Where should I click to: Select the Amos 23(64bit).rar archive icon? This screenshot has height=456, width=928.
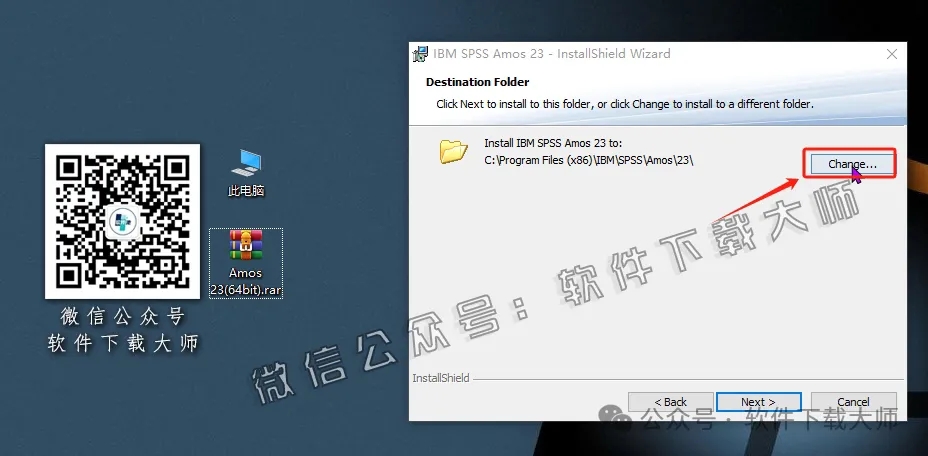246,264
